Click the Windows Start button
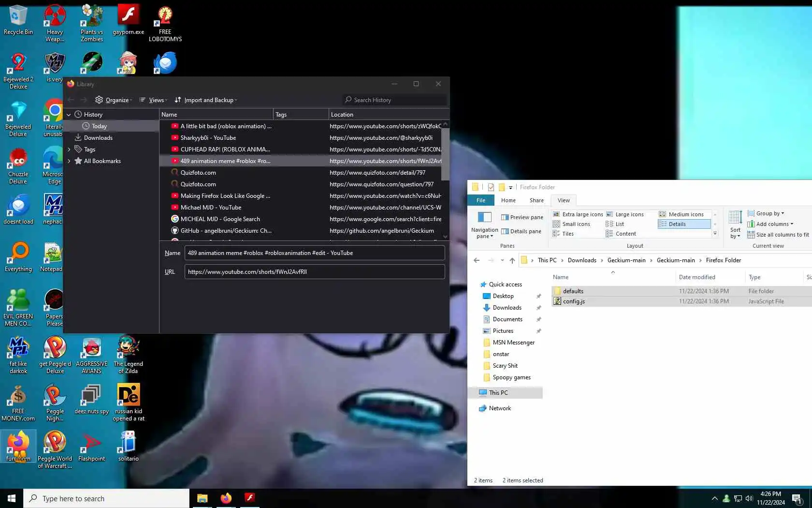 pyautogui.click(x=12, y=498)
